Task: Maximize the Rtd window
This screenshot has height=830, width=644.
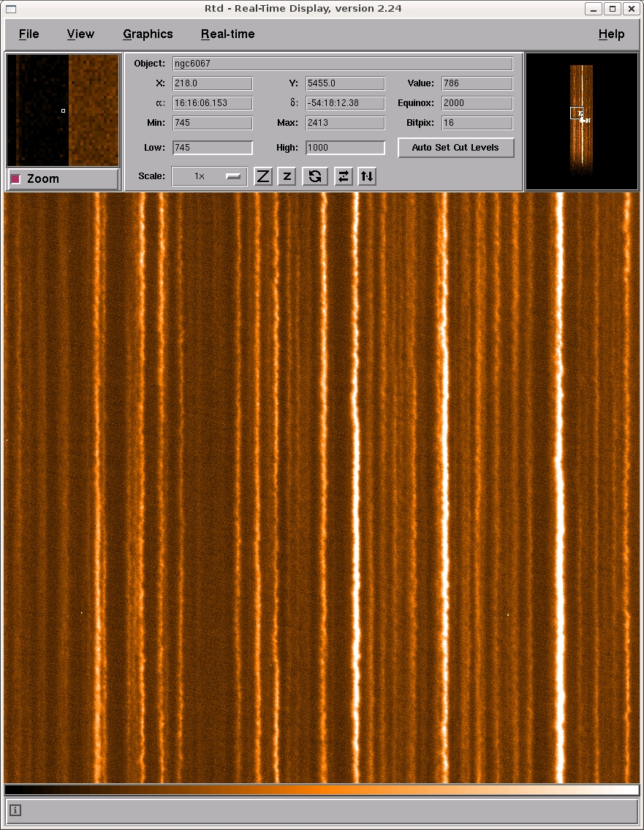Action: coord(613,9)
